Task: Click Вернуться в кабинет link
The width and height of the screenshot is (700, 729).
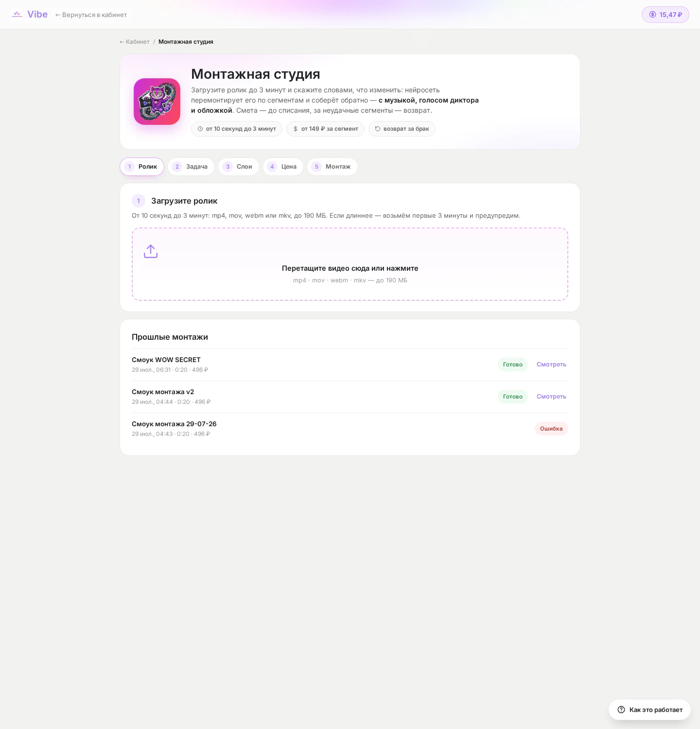Action: (x=91, y=15)
